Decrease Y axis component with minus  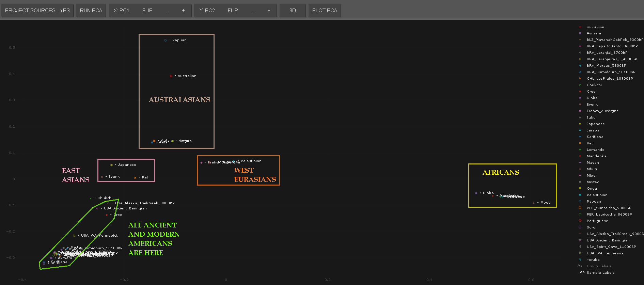253,11
